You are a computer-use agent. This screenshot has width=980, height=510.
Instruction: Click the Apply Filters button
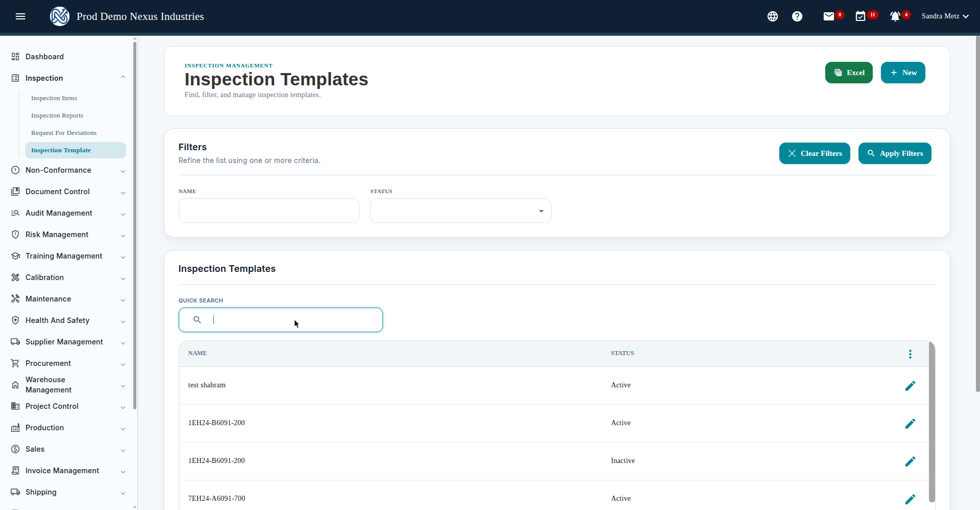point(895,153)
